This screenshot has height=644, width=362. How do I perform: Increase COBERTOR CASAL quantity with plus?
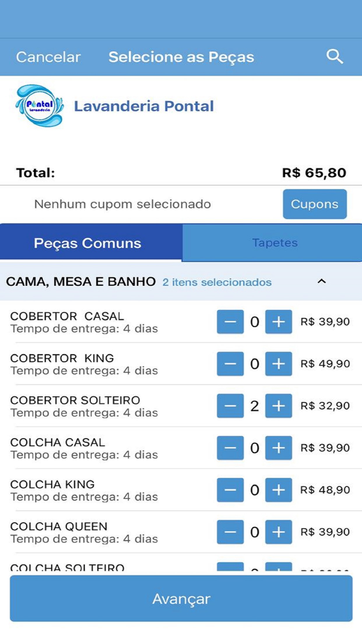pos(278,322)
